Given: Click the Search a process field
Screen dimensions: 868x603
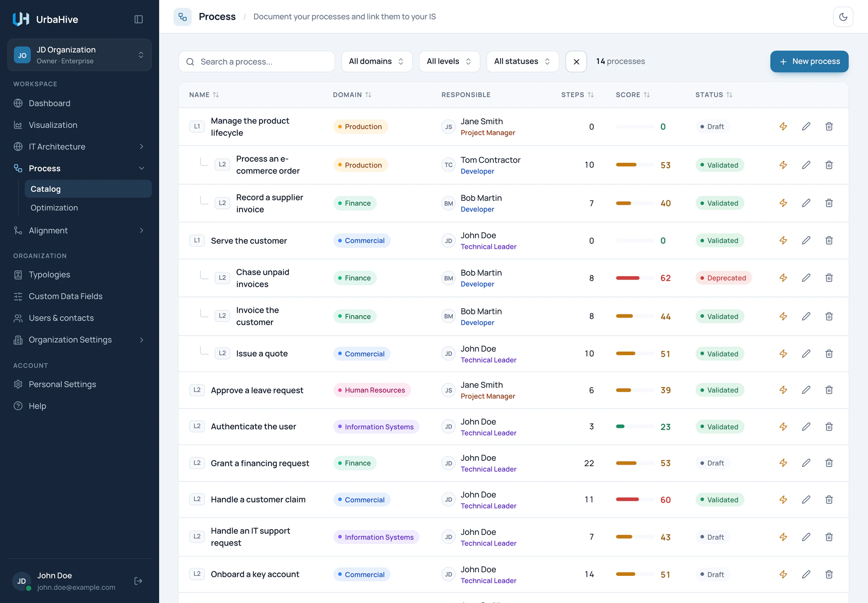Looking at the screenshot, I should click(x=256, y=61).
